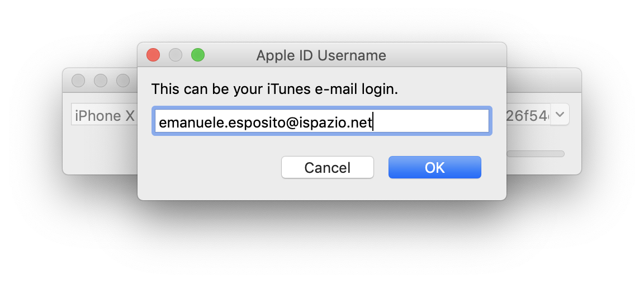Click the background window's inactive zoom button

coord(123,80)
